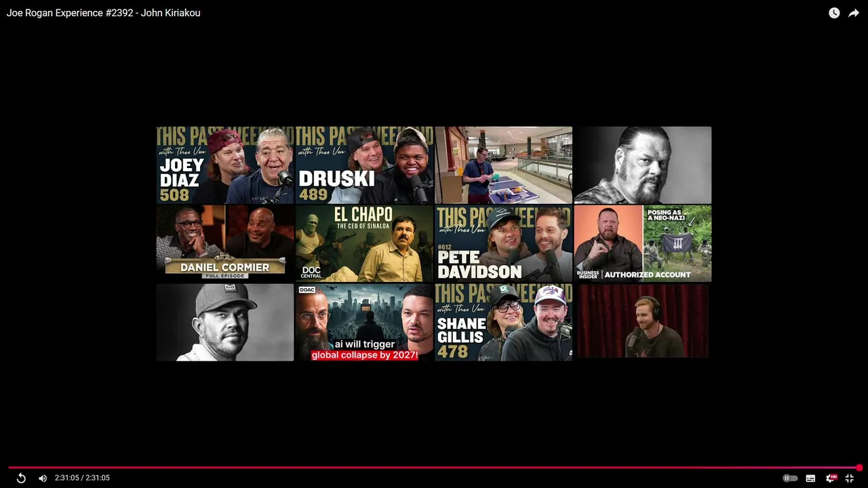Open the Shane Gillis 478 video thumbnail
Screen dimensions: 868x488
(503, 322)
